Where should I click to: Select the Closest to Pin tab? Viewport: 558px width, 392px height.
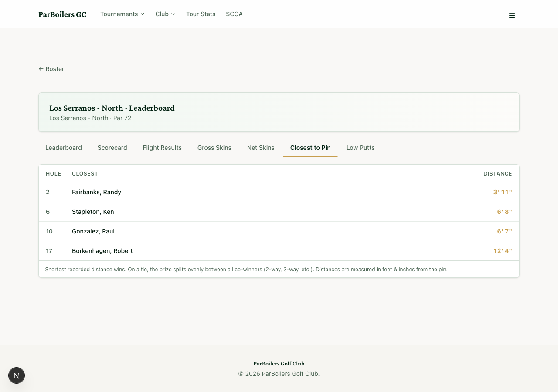(x=310, y=148)
